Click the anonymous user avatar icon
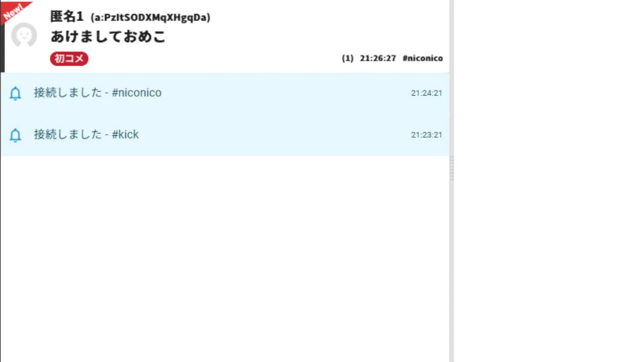This screenshot has width=644, height=362. (24, 35)
